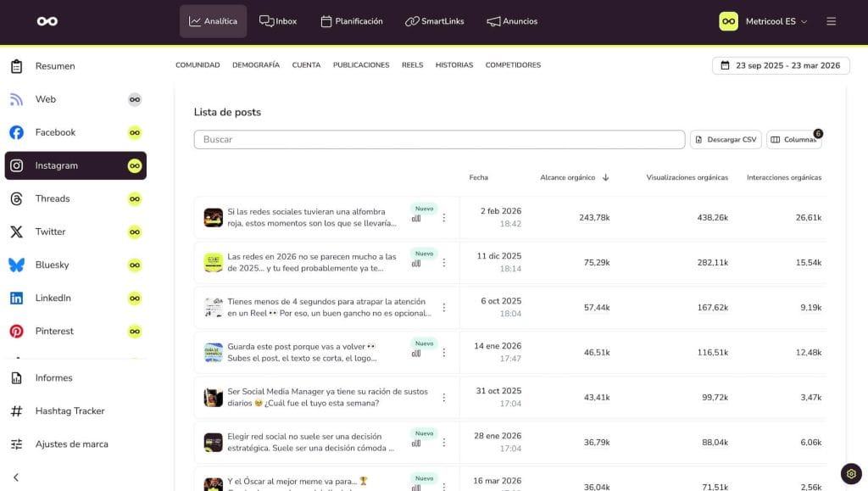Viewport: 868px width, 491px height.
Task: Click the yellow gear icon bottom right
Action: coord(851,473)
